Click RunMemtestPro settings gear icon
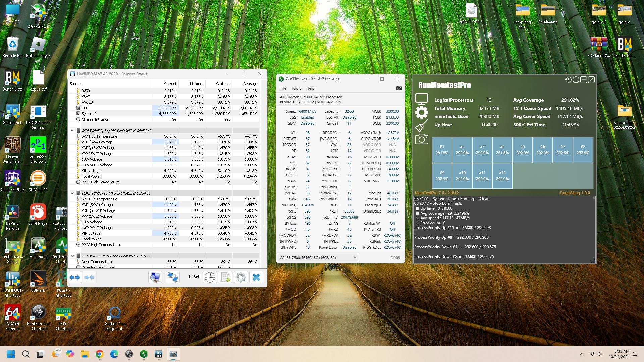644x362 pixels. click(421, 113)
